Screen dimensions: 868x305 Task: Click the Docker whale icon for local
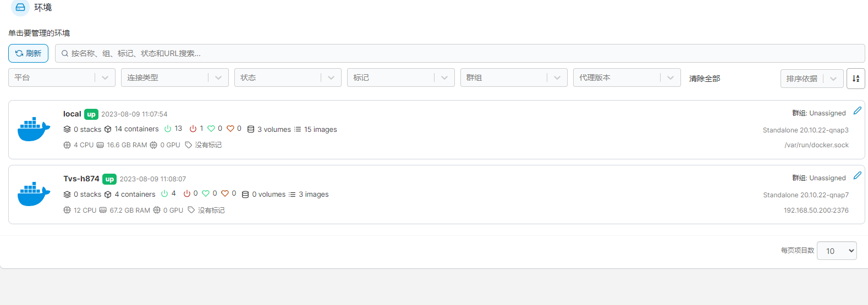pos(34,130)
